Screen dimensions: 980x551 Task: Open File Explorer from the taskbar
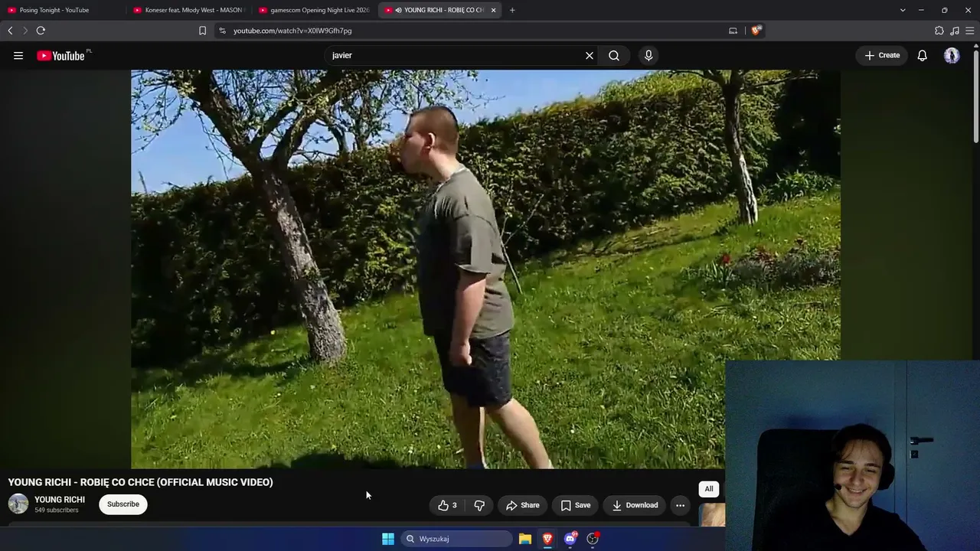coord(525,539)
